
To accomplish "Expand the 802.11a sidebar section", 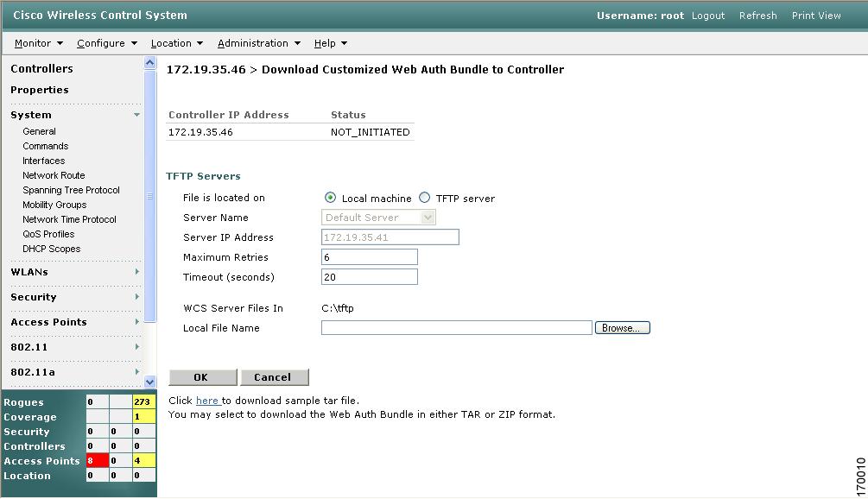I will (136, 372).
